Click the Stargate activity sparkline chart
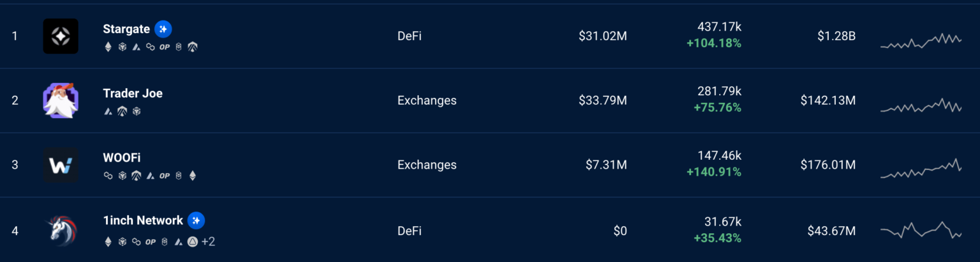Viewport: 980px width, 262px height. (921, 41)
